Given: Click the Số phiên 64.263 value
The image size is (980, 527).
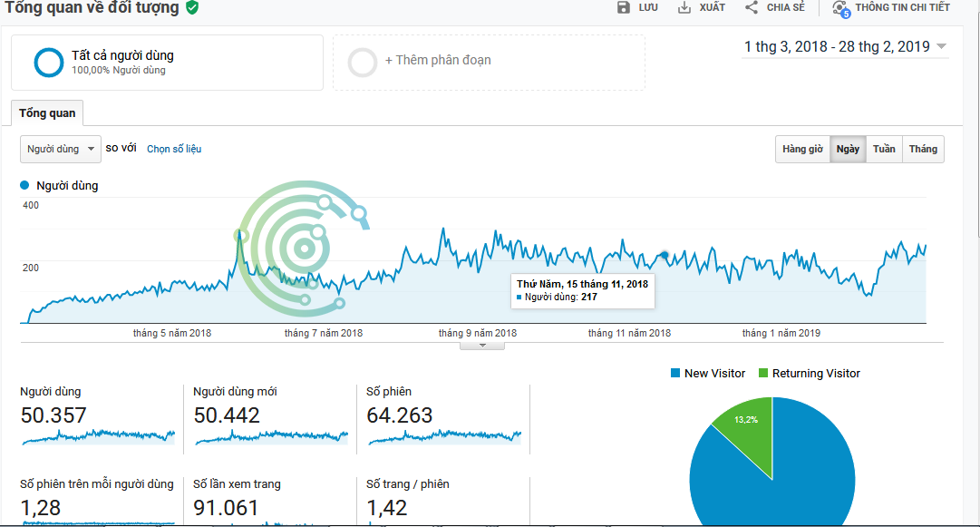Looking at the screenshot, I should [x=400, y=415].
